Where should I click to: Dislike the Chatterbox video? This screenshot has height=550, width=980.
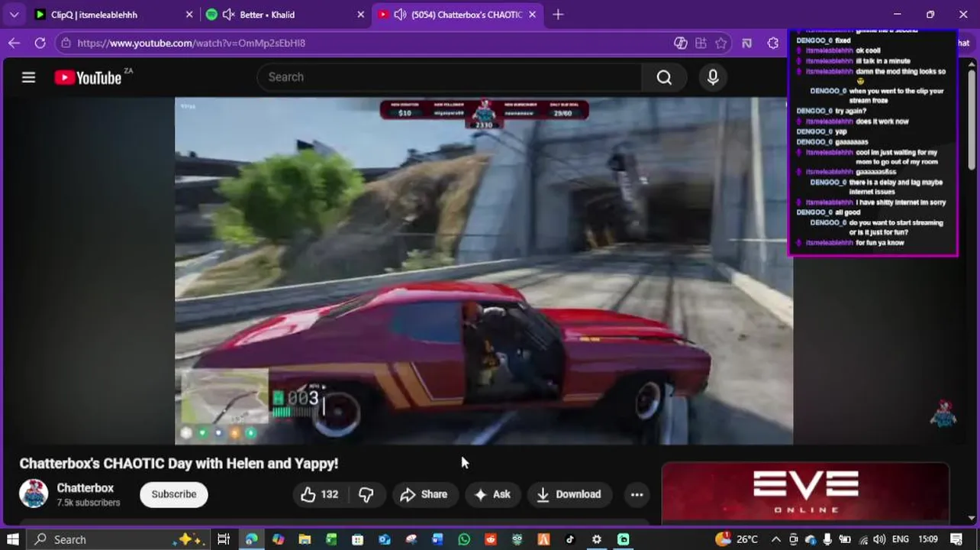(x=366, y=494)
